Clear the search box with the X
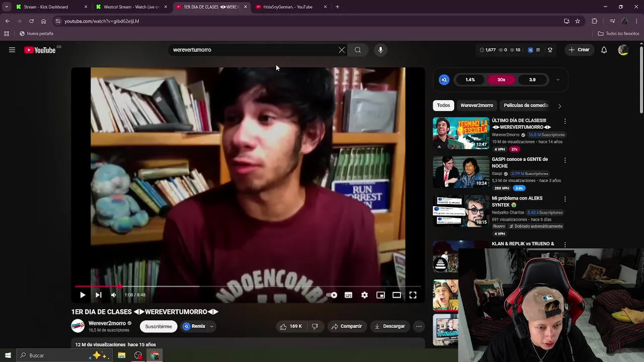This screenshot has width=644, height=362. 342,50
